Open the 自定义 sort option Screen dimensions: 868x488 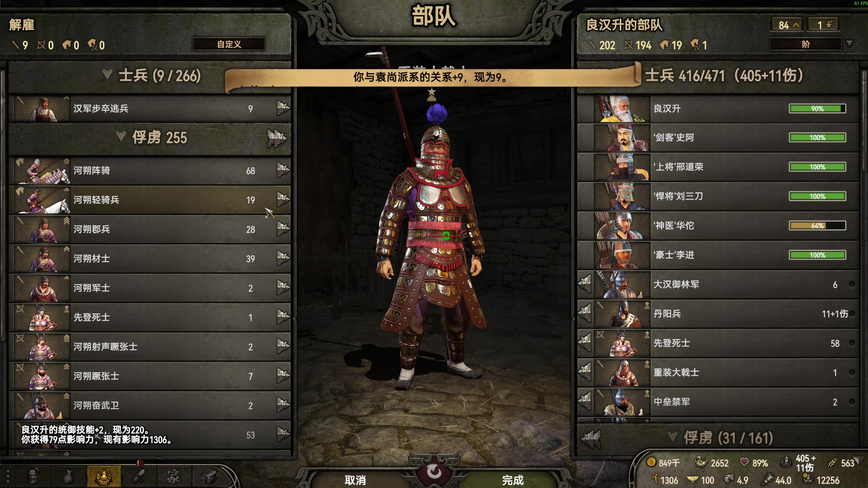click(x=229, y=44)
